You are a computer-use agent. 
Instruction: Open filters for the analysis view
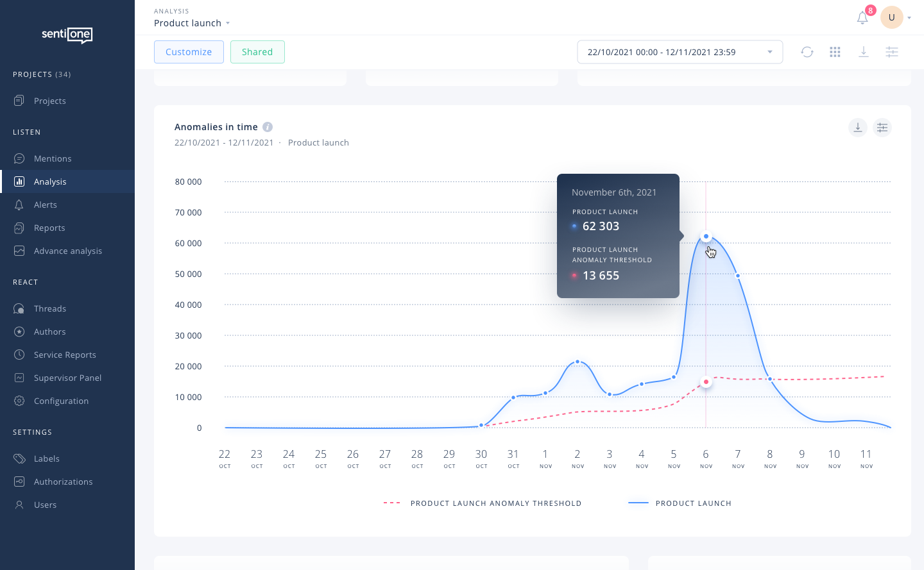892,52
